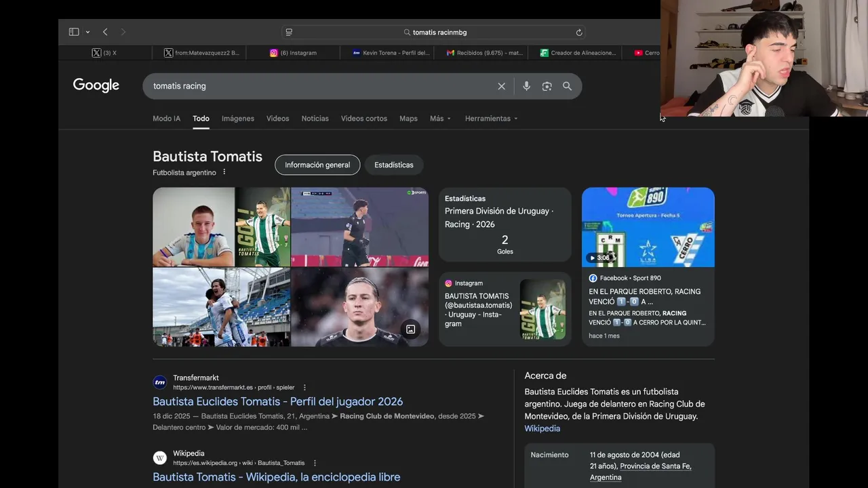Open the (6) Instagram tab
The image size is (868, 488).
294,52
